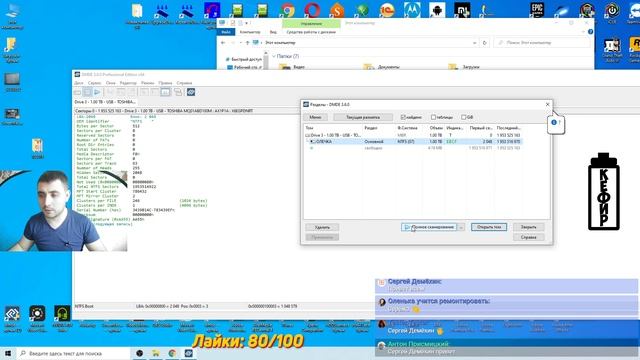Open the Окна menu in DMDE

point(111,83)
